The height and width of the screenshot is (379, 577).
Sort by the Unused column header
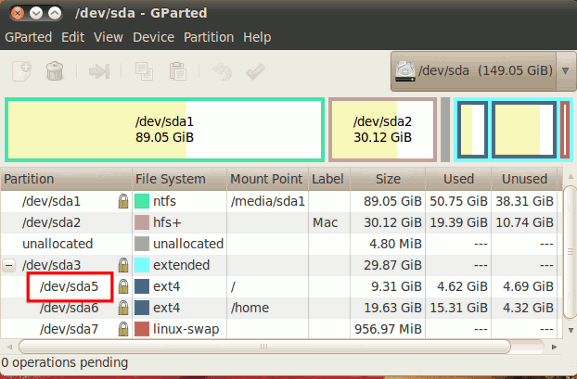click(524, 179)
